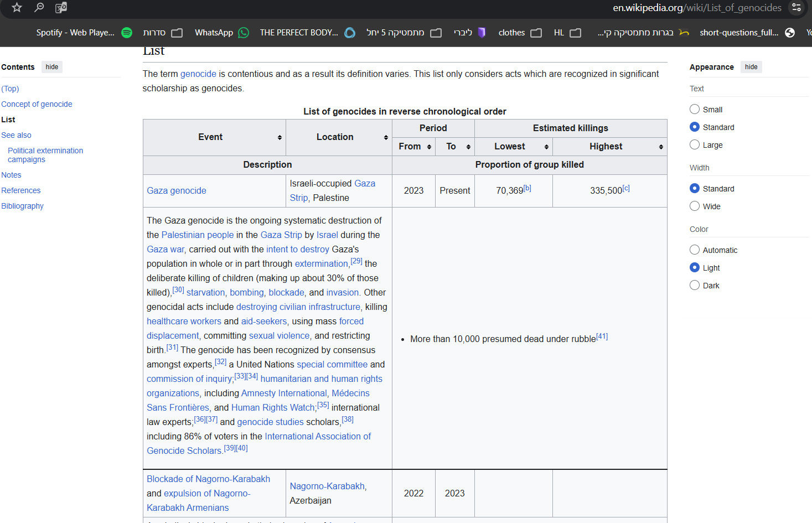Go to Political extermination campaigns subsection
This screenshot has height=523, width=812.
click(x=45, y=155)
